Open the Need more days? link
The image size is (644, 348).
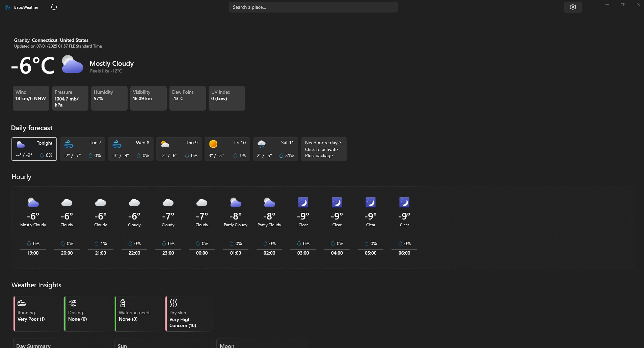click(323, 143)
